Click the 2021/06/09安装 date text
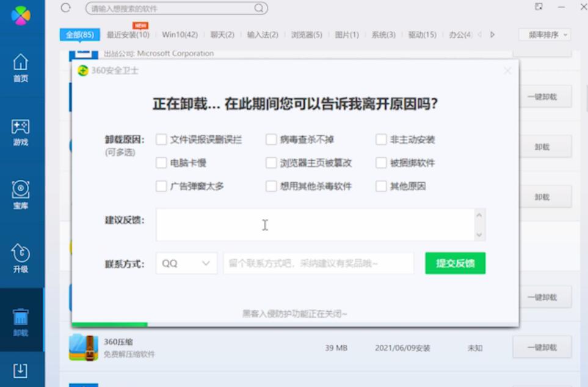Image resolution: width=588 pixels, height=387 pixels. point(402,348)
